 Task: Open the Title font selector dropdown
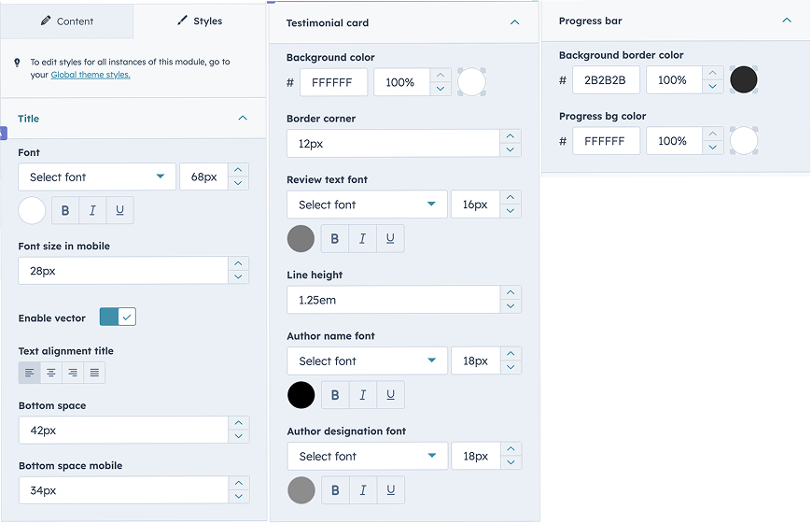pyautogui.click(x=96, y=177)
